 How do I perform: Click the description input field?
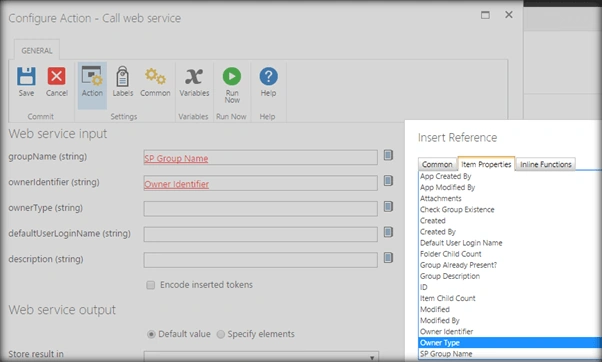[260, 260]
